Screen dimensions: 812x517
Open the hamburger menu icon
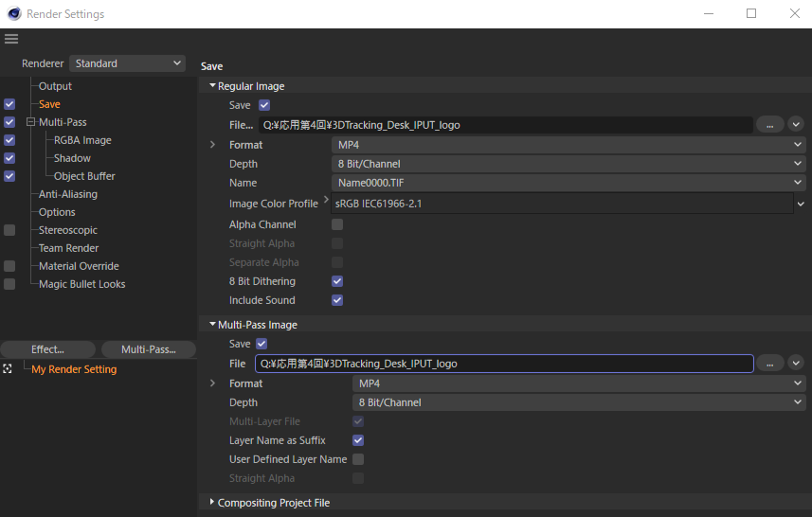click(x=11, y=39)
